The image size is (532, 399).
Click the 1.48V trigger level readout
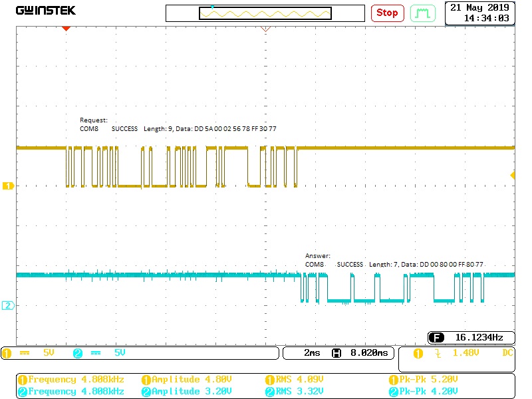(465, 353)
